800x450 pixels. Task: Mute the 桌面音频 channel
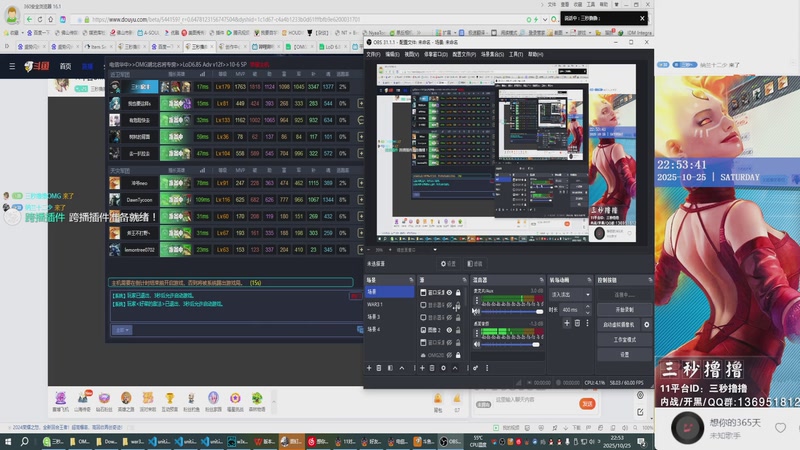point(477,344)
